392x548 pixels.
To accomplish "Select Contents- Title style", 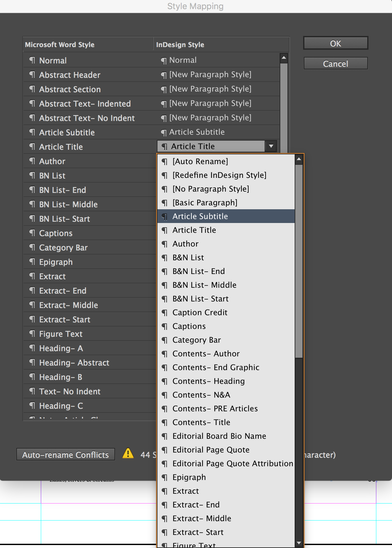I will click(x=226, y=422).
